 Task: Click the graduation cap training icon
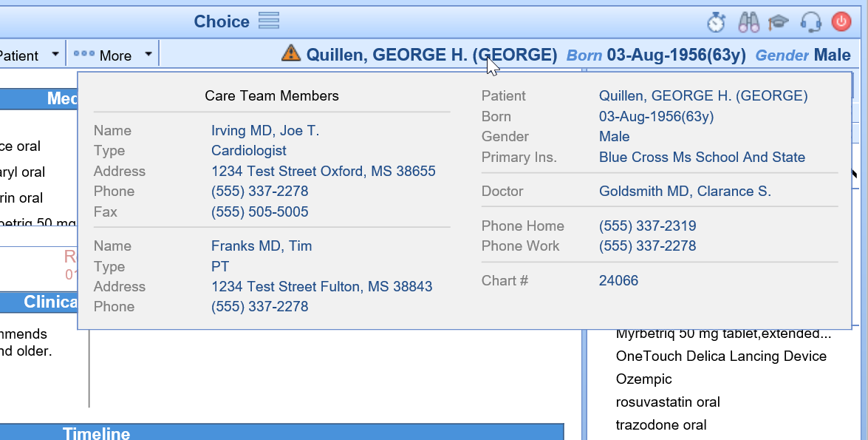pyautogui.click(x=778, y=22)
